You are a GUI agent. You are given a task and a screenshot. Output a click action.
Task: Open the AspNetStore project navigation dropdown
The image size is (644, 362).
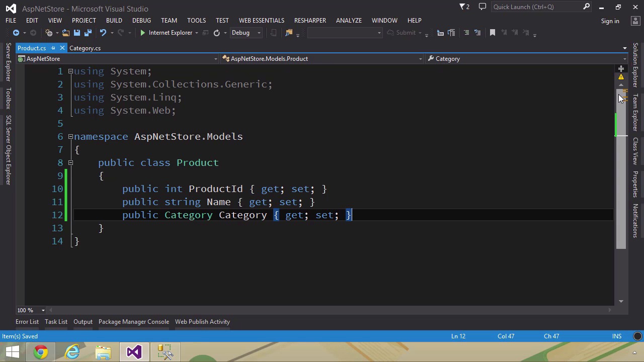pos(215,59)
